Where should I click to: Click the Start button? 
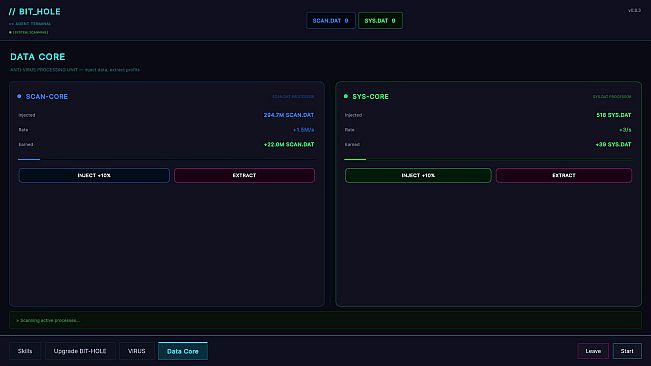627,351
